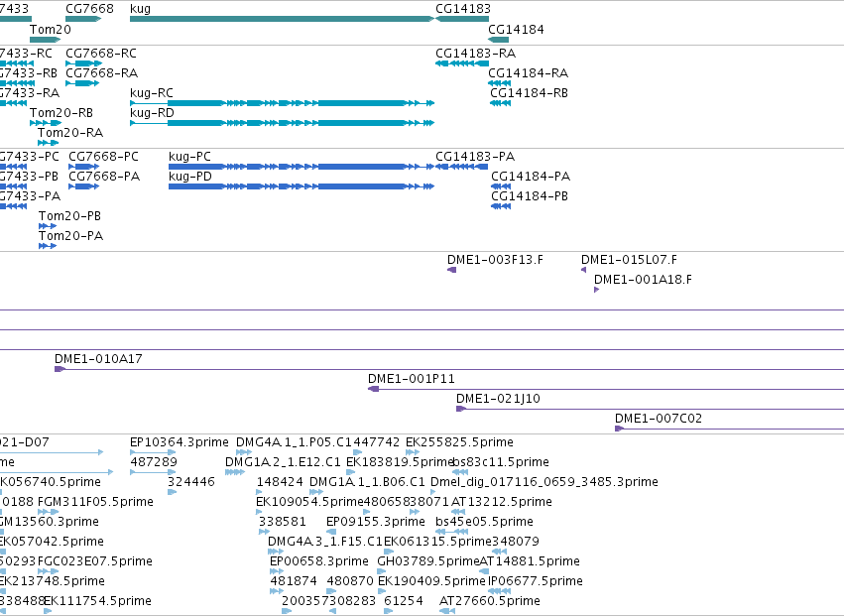Click the kug-RD transcript label

[x=153, y=112]
